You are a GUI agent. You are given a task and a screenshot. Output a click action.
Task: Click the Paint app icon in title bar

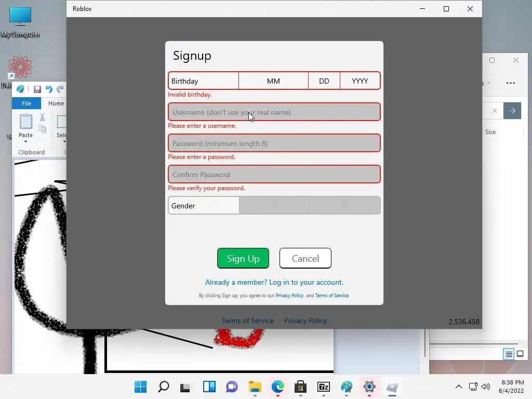coord(20,89)
